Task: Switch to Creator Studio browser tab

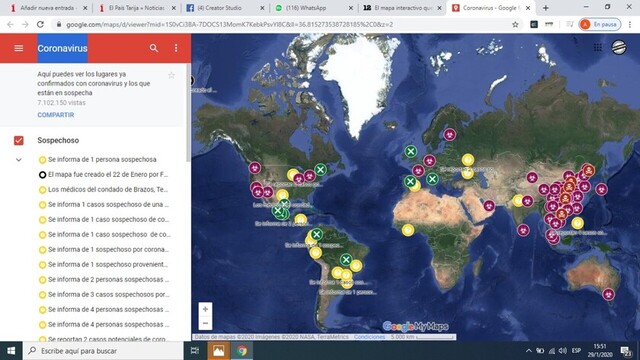Action: (x=224, y=8)
